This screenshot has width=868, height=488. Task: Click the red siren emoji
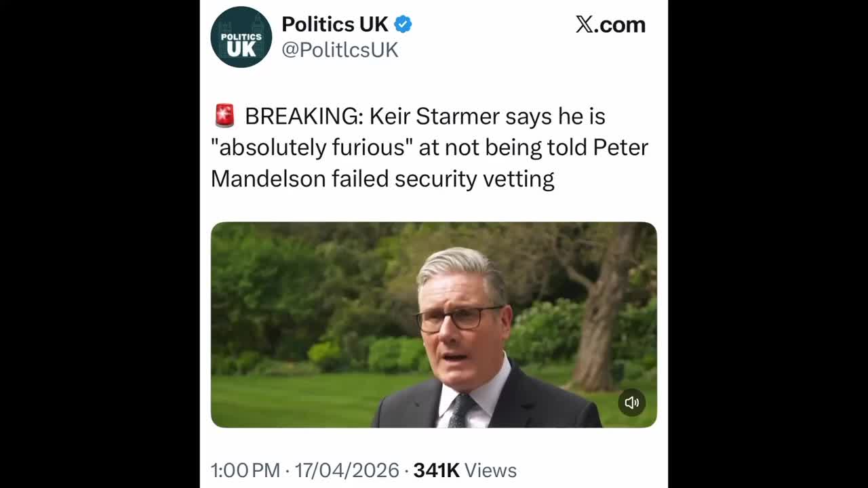pos(224,116)
